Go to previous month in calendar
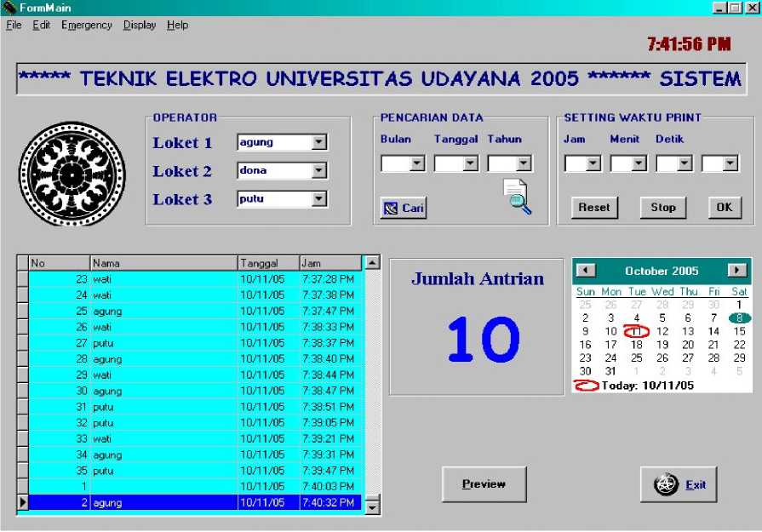Image resolution: width=762 pixels, height=532 pixels. pos(586,271)
